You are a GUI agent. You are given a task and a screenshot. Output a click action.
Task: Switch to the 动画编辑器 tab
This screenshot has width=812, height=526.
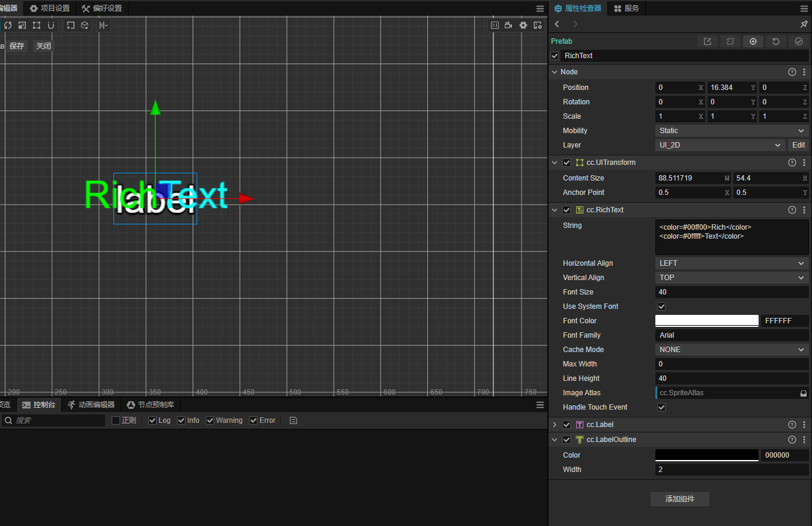[91, 405]
